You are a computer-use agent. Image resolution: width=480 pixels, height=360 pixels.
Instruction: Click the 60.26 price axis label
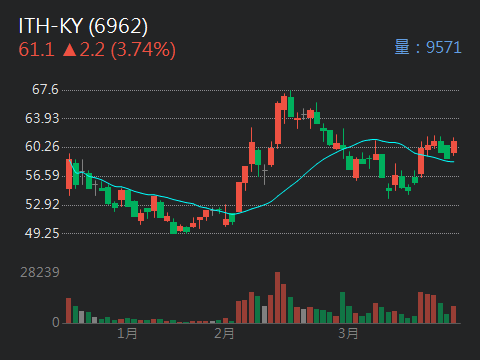coord(42,147)
